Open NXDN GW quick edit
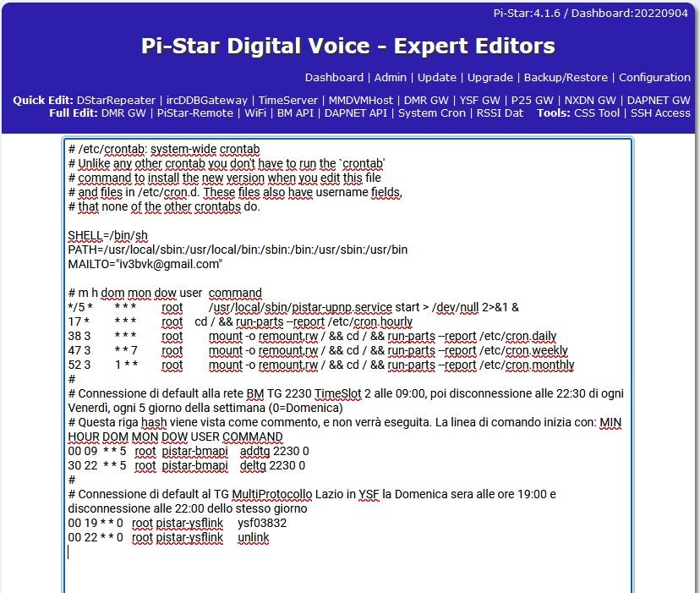Image resolution: width=700 pixels, height=593 pixels. [x=590, y=100]
